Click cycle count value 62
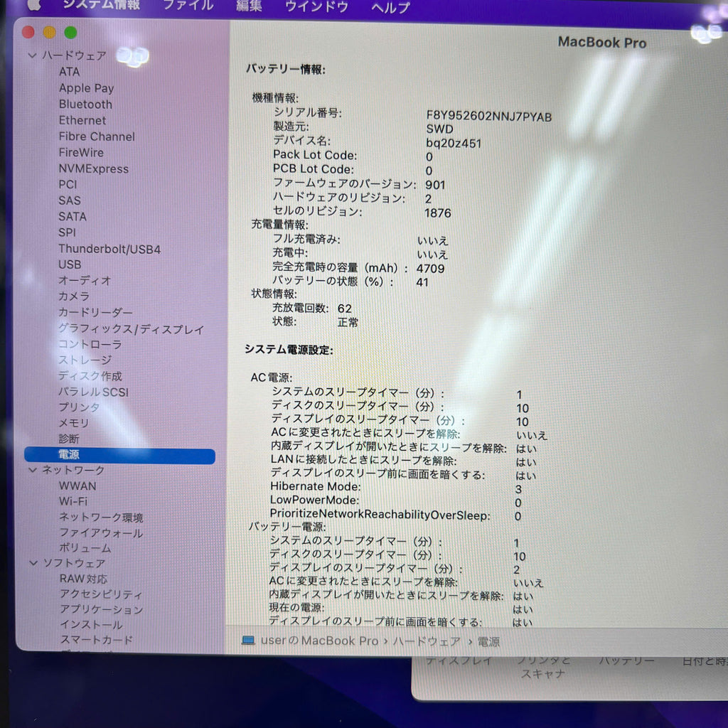 (x=345, y=309)
